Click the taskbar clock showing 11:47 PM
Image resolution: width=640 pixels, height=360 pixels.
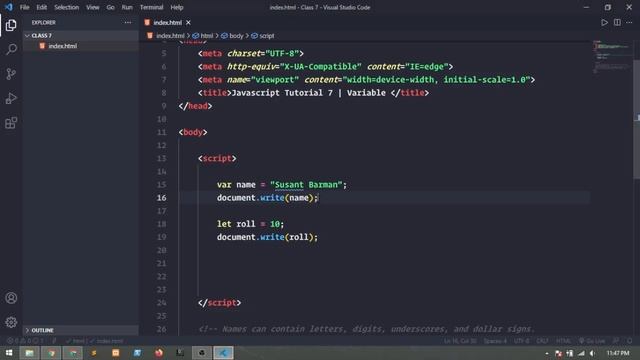click(x=618, y=353)
